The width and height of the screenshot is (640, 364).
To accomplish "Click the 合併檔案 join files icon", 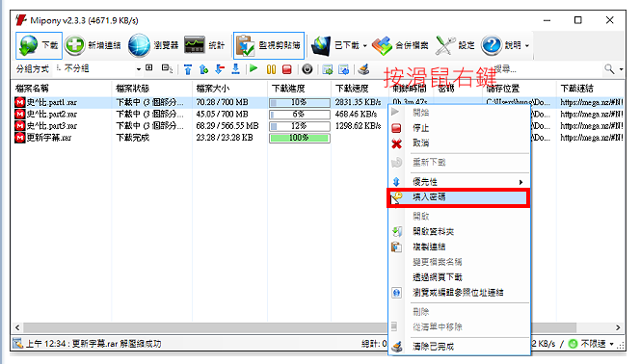I will tap(382, 45).
